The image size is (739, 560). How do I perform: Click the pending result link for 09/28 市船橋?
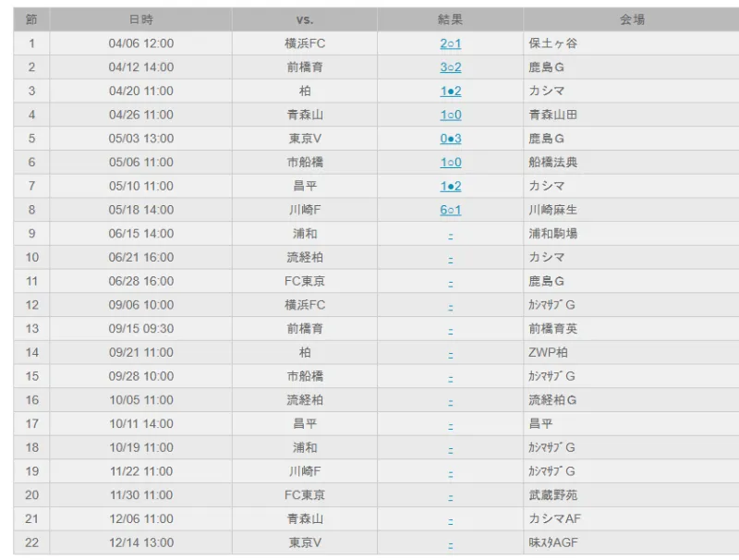pyautogui.click(x=451, y=377)
